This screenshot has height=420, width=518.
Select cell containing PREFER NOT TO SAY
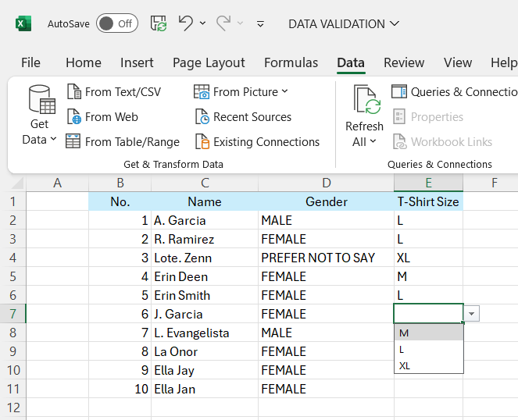318,258
